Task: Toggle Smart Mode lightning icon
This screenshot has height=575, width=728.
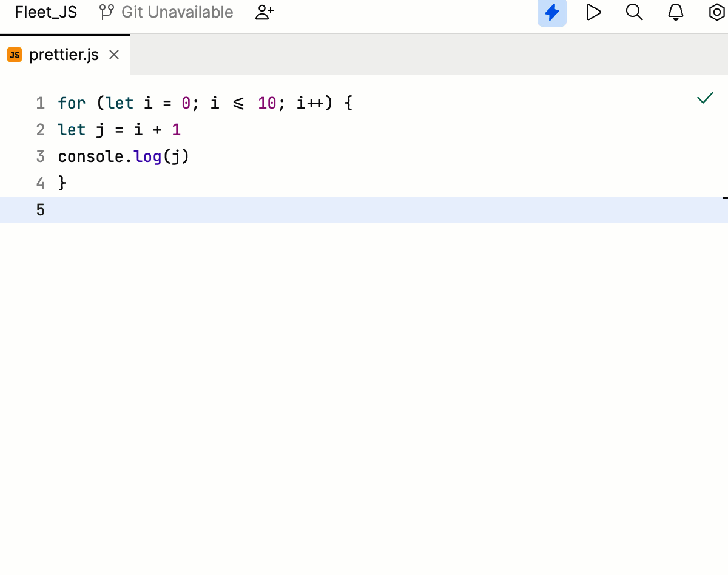Action: 551,12
